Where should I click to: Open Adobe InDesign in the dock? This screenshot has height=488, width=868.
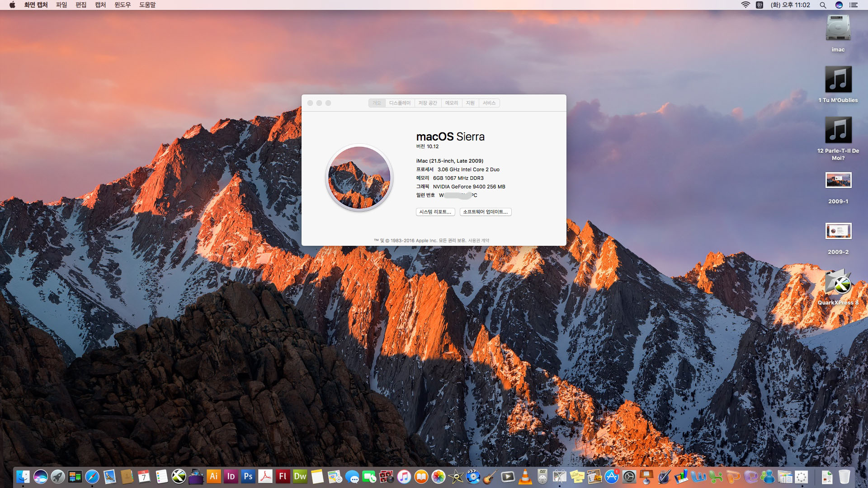(231, 476)
